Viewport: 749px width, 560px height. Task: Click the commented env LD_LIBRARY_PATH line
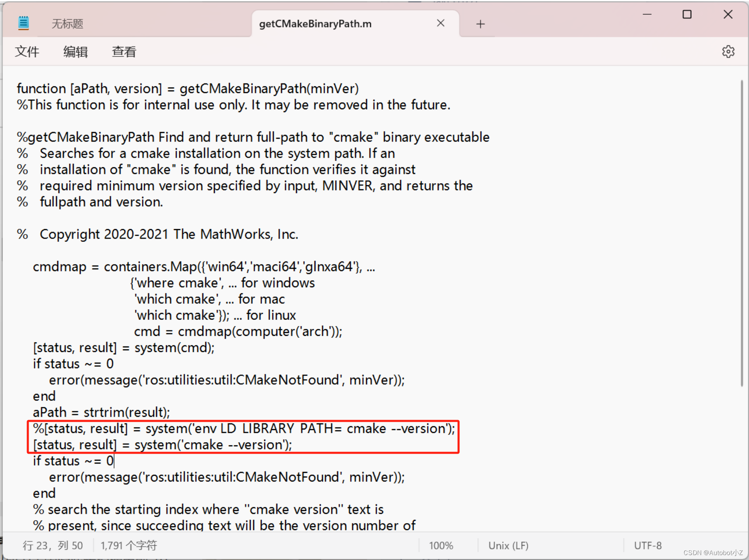[244, 429]
